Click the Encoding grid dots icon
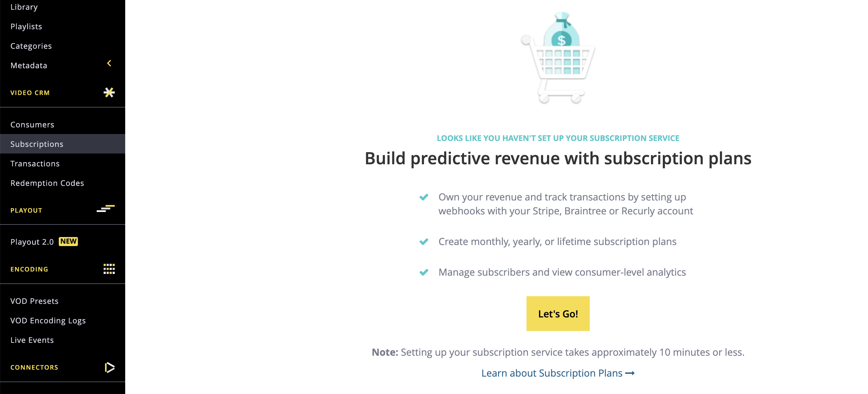Image resolution: width=868 pixels, height=394 pixels. pyautogui.click(x=109, y=269)
